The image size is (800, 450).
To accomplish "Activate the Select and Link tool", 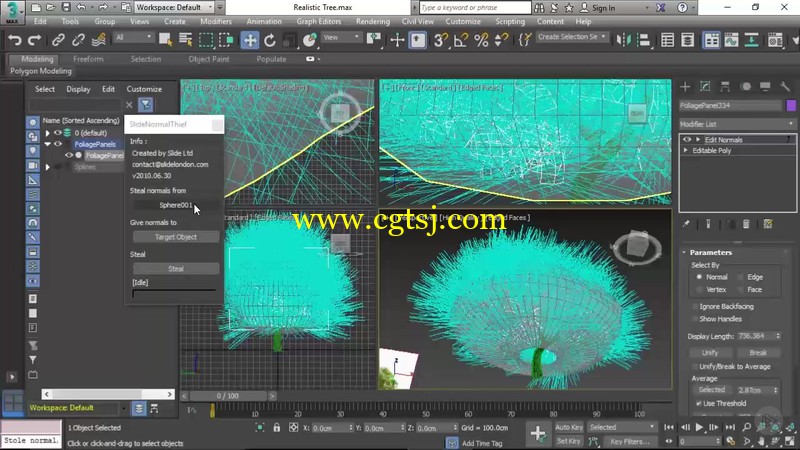I will tap(58, 40).
